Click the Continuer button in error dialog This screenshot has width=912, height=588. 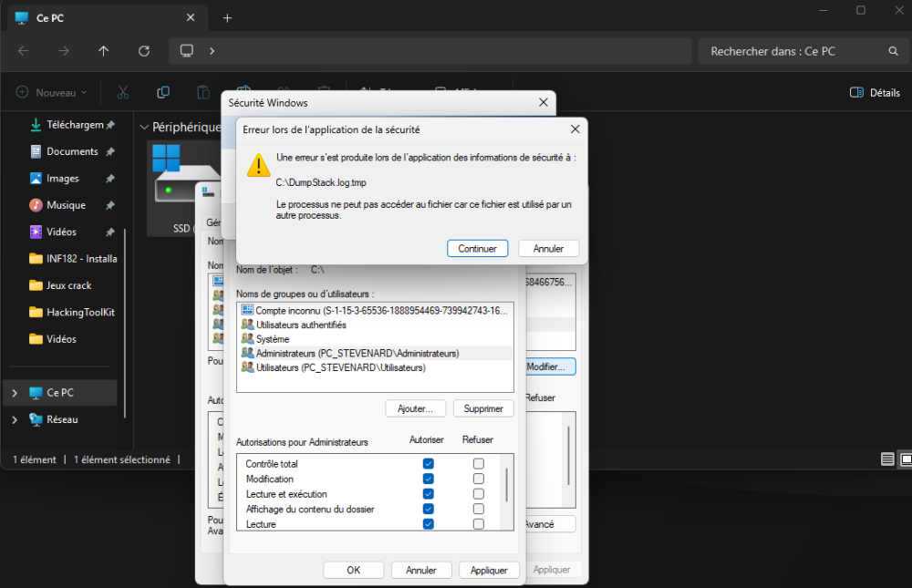[477, 248]
